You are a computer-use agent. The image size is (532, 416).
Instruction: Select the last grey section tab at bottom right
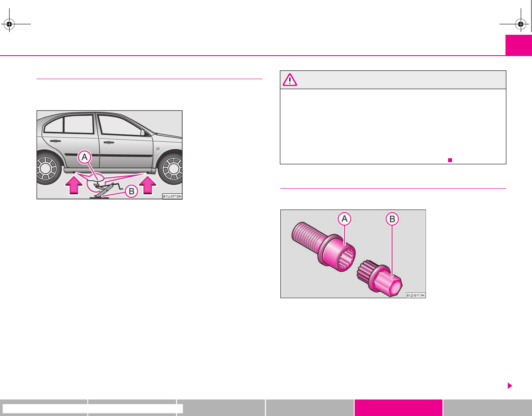pos(488,408)
